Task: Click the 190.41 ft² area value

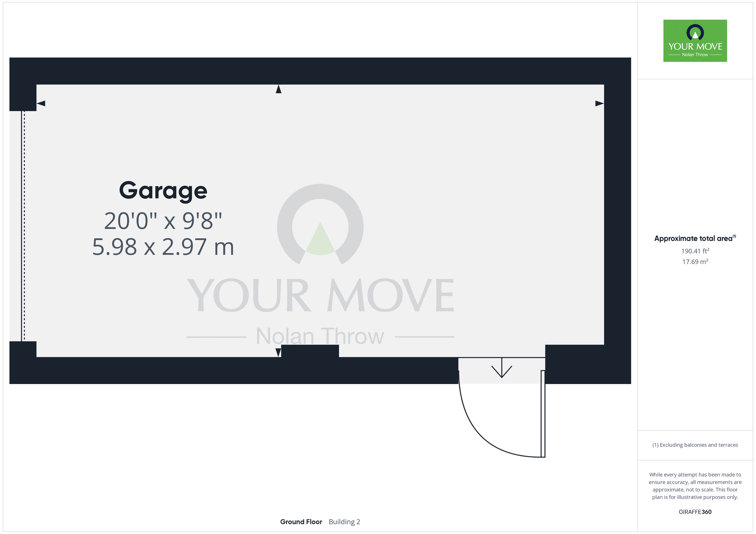Action: tap(695, 251)
